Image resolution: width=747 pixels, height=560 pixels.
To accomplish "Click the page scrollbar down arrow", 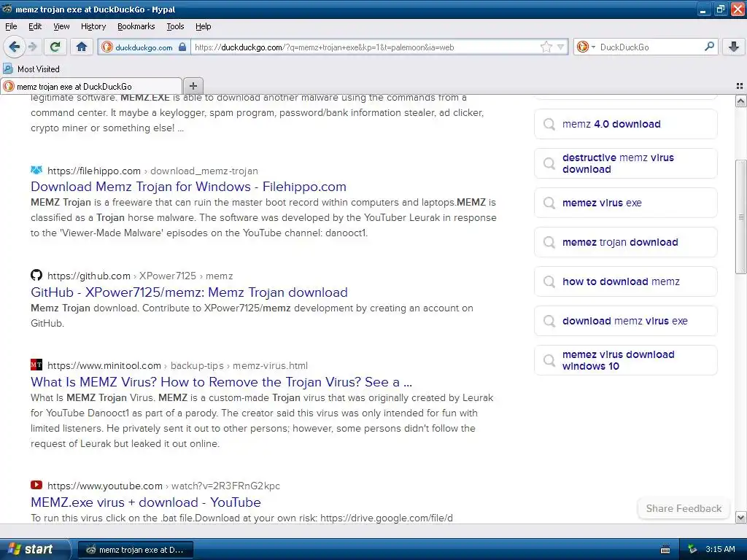I will [x=740, y=518].
